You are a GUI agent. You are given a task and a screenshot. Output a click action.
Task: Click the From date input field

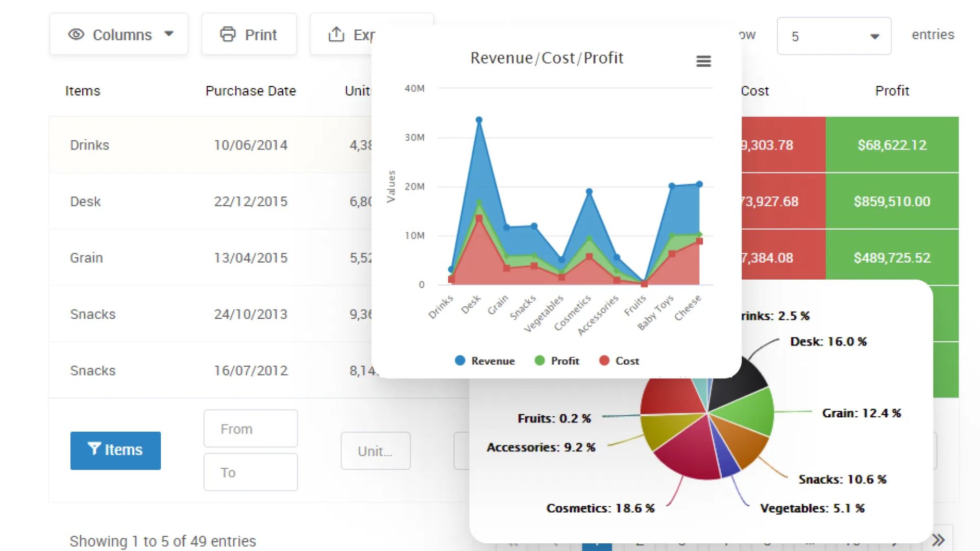[251, 429]
